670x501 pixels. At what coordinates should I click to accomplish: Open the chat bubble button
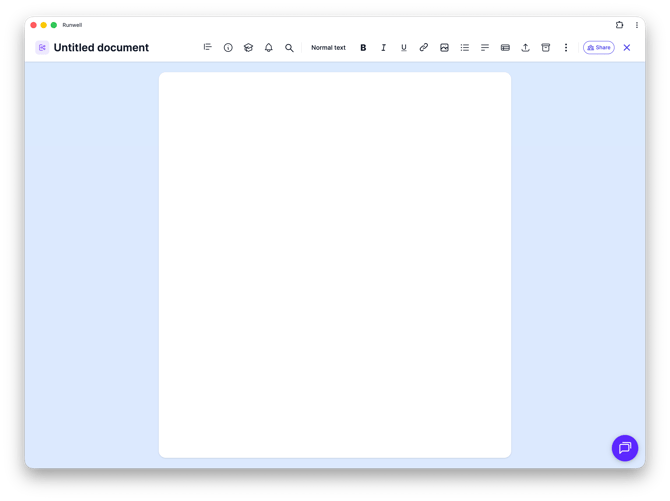(x=625, y=448)
